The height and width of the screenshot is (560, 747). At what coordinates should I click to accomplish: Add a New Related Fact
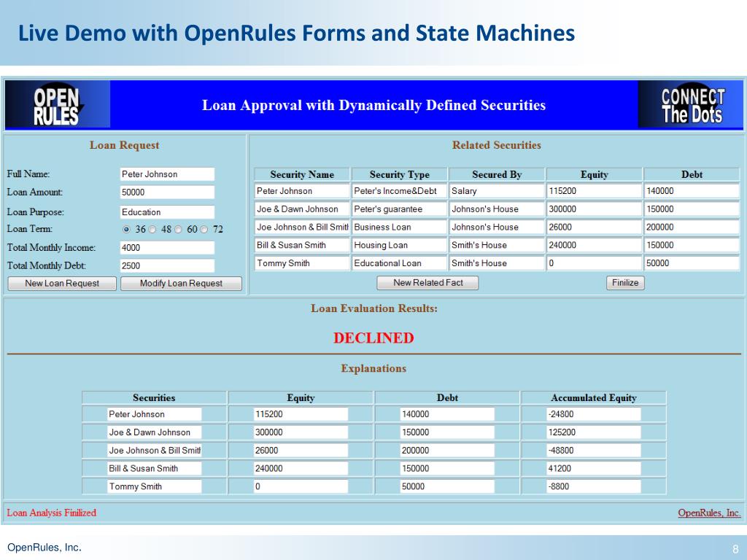pyautogui.click(x=427, y=283)
